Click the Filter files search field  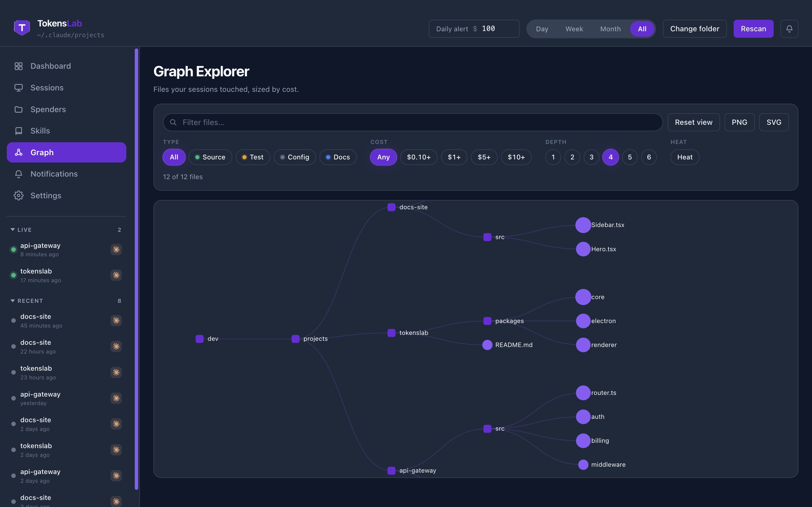413,123
